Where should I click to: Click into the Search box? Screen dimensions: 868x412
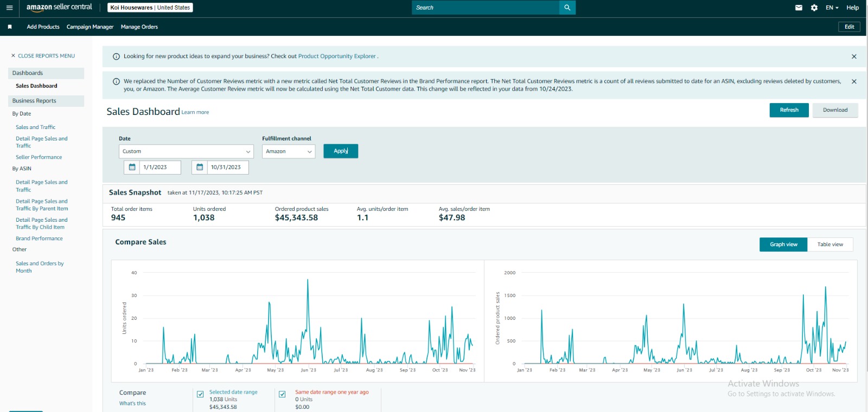(x=486, y=8)
